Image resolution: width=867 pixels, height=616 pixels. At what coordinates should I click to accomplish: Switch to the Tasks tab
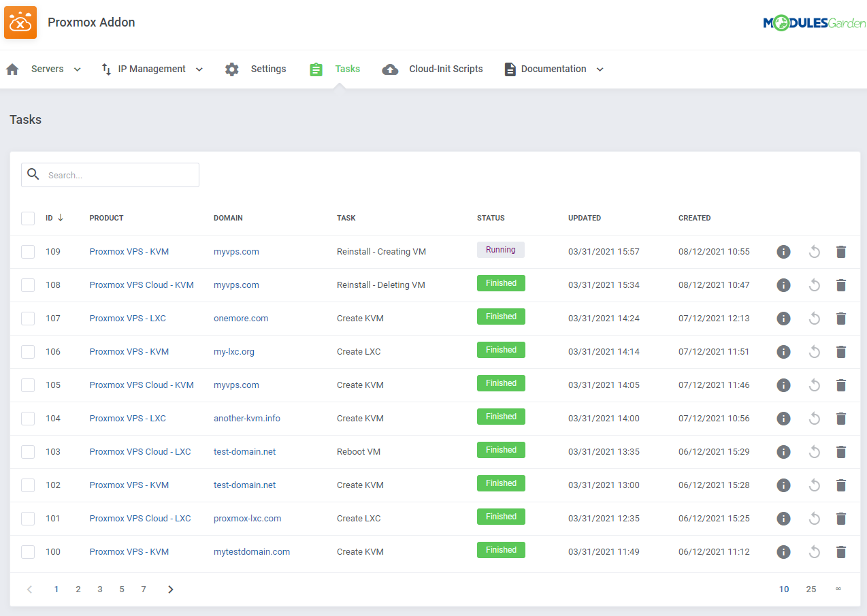(347, 68)
